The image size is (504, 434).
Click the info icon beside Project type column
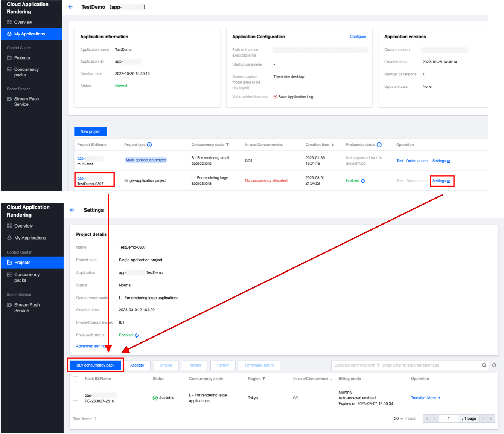149,145
